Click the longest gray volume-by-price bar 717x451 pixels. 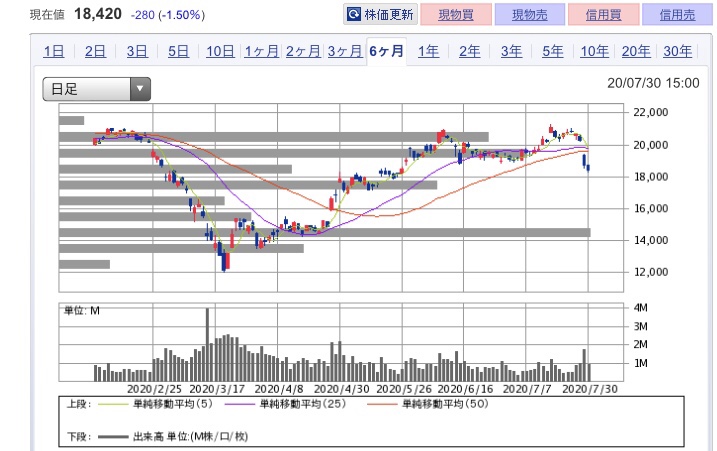click(x=325, y=232)
